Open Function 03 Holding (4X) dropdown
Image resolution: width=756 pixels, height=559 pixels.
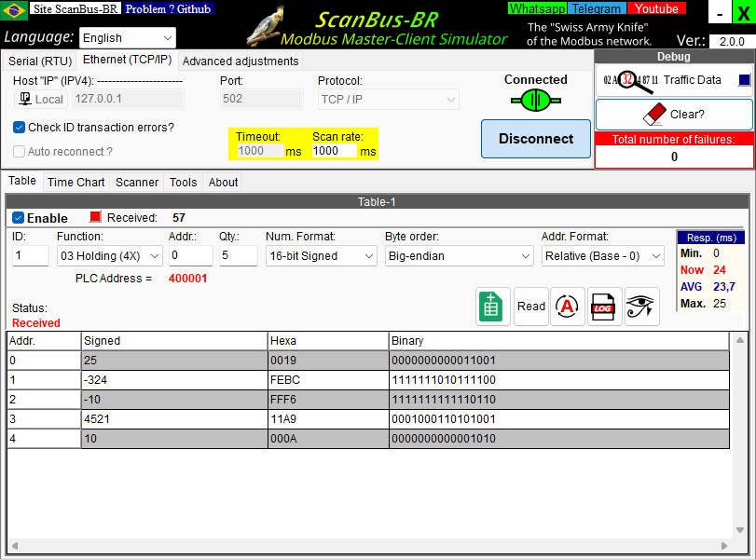pos(109,256)
